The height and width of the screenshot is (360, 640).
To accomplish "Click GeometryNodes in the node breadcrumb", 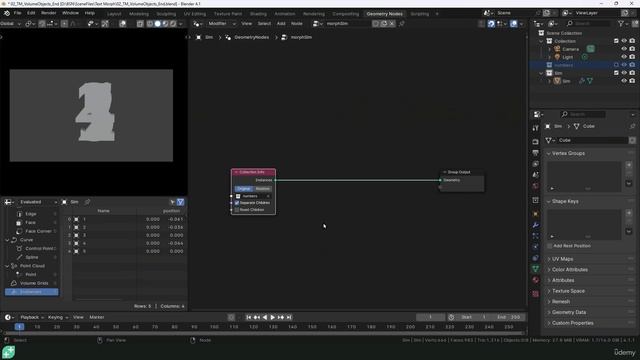I will (251, 37).
